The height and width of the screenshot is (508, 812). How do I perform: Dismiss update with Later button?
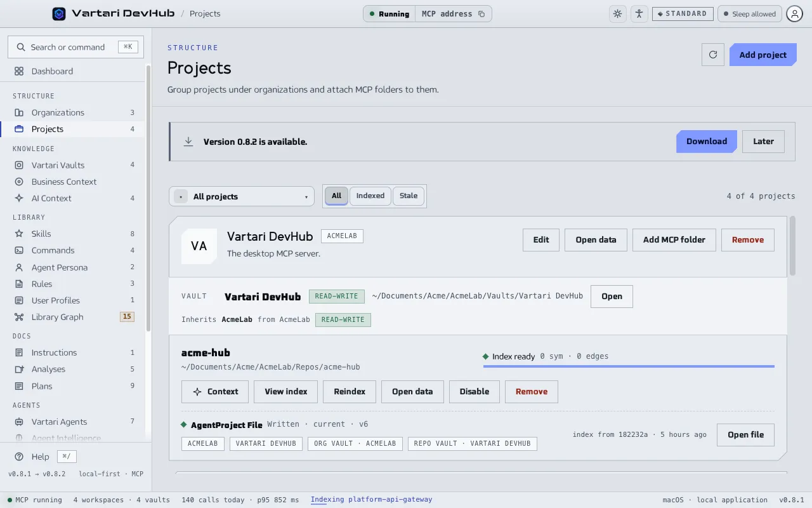coord(763,142)
